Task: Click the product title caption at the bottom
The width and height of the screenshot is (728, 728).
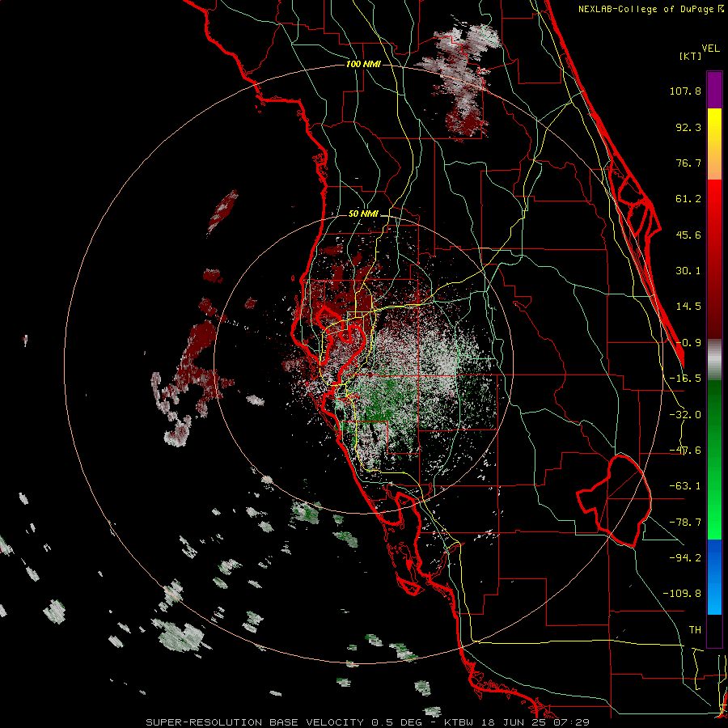Action: (368, 722)
